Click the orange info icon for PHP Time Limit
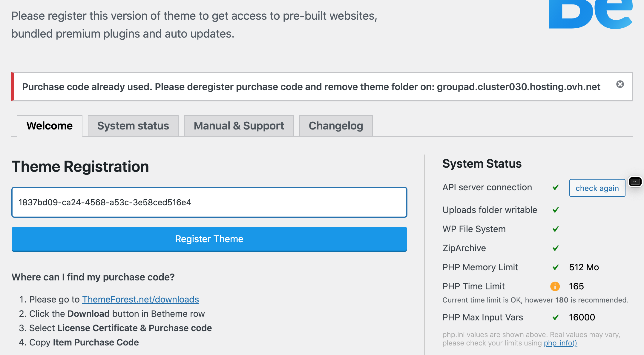Image resolution: width=644 pixels, height=355 pixels. point(555,286)
